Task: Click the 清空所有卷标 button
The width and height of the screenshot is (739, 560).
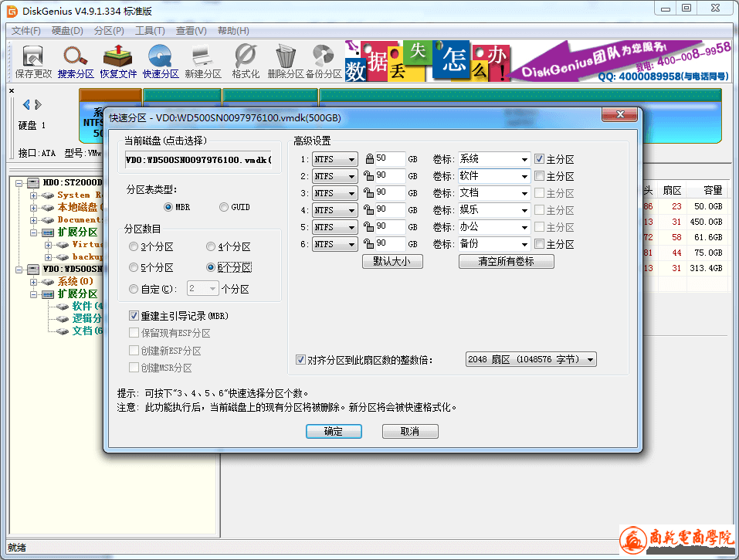Action: tap(506, 261)
